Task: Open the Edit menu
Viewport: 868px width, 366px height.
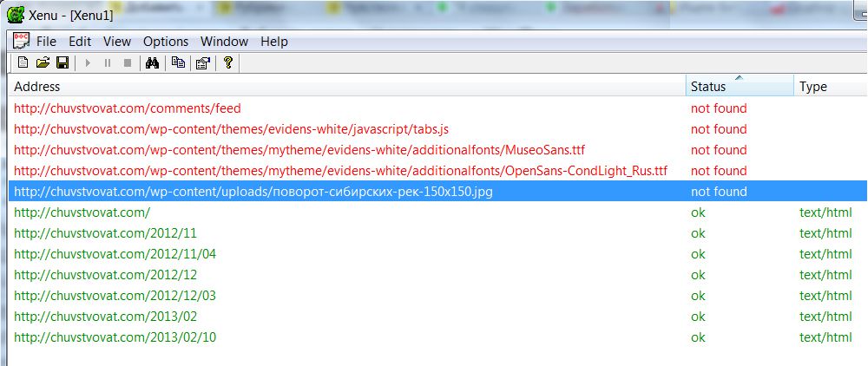Action: click(80, 42)
